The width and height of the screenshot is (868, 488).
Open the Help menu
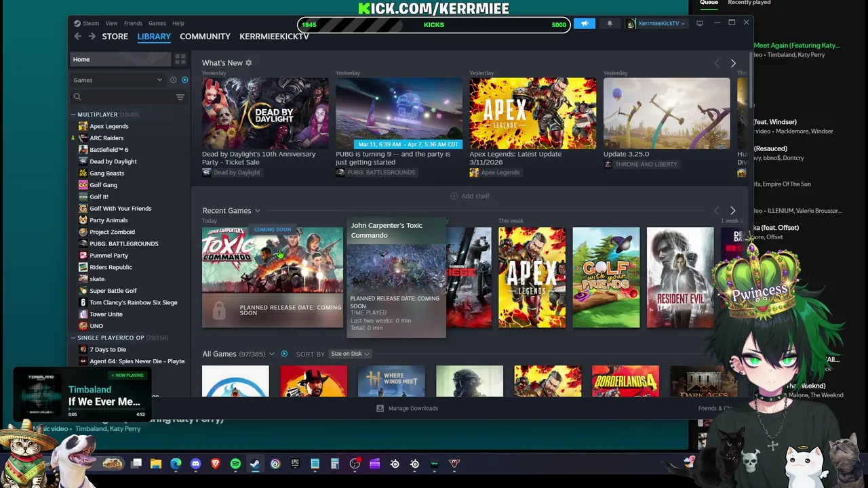[x=178, y=23]
